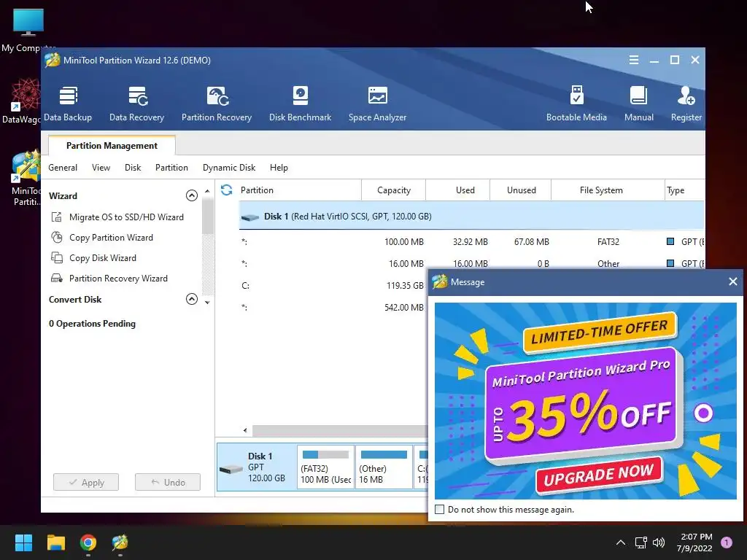
Task: Click GPT color square of FAT32 row
Action: pos(670,241)
